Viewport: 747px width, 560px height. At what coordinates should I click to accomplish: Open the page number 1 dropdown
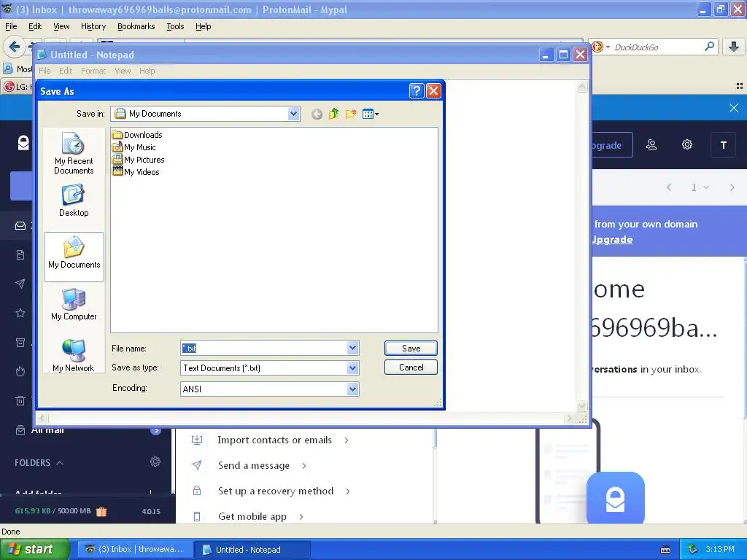coord(700,187)
